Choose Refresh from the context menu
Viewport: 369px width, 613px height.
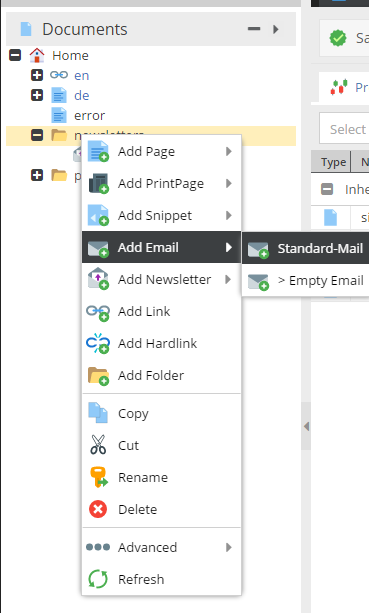coord(161,579)
